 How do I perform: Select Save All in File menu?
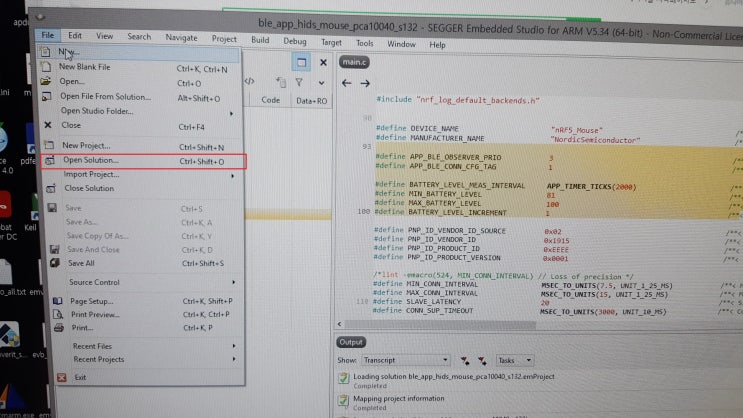pyautogui.click(x=145, y=263)
